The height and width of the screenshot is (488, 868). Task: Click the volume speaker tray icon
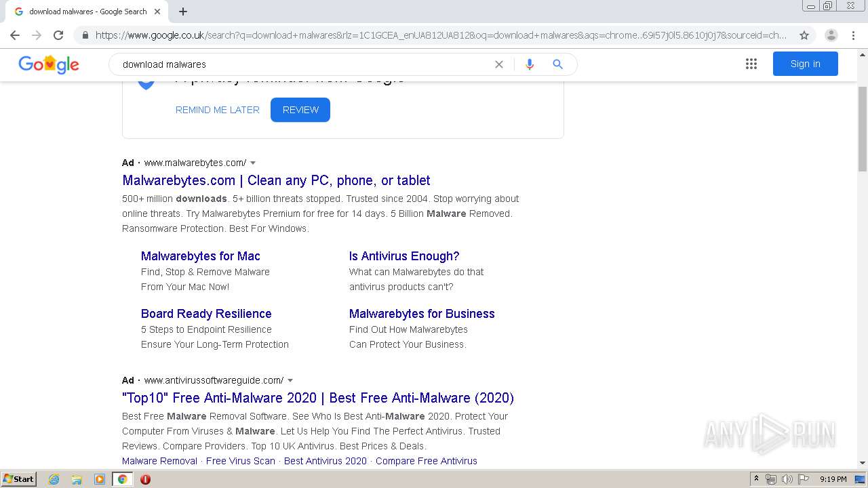787,479
